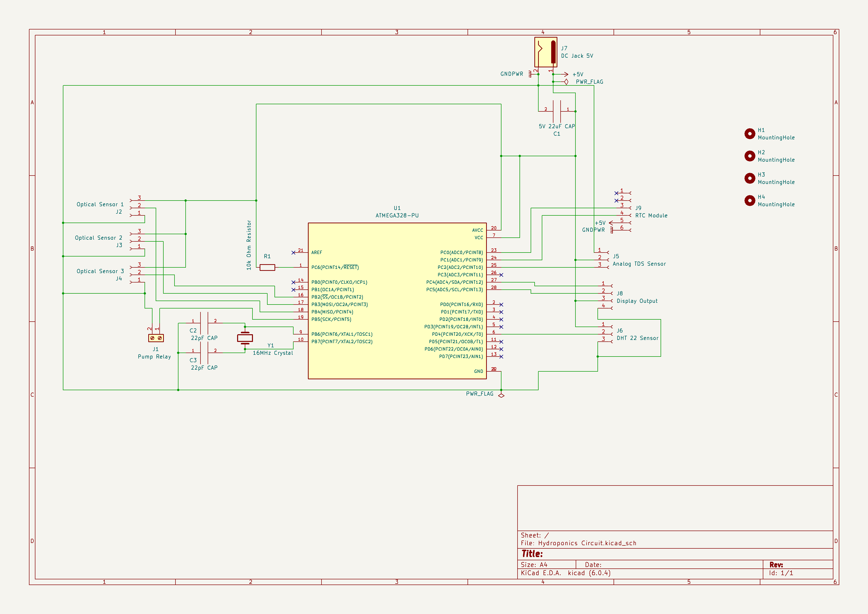
Task: Click the 16MHz Crystal Y1 symbol
Action: [x=245, y=338]
